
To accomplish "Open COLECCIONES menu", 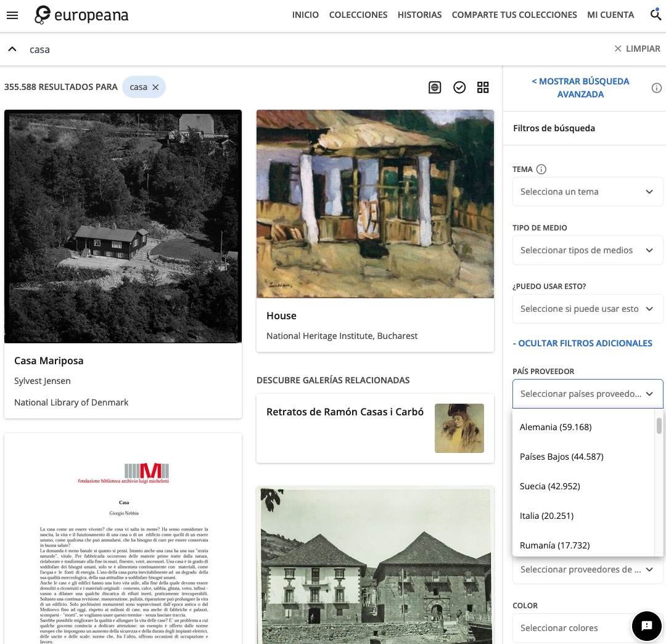I will pyautogui.click(x=358, y=15).
